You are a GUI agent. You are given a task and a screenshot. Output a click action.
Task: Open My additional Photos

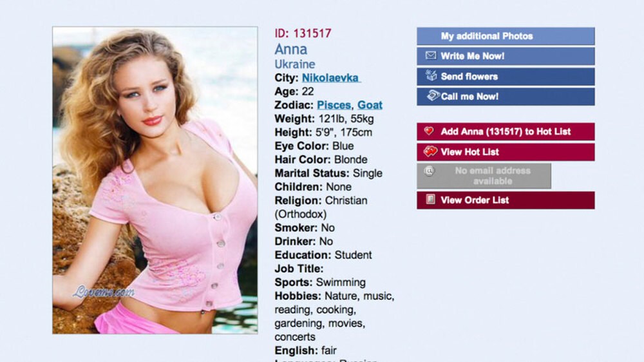(x=506, y=36)
